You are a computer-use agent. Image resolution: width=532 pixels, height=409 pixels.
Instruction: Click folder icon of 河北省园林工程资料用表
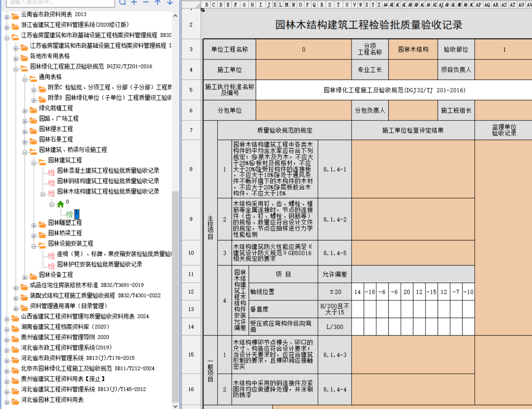(15, 401)
